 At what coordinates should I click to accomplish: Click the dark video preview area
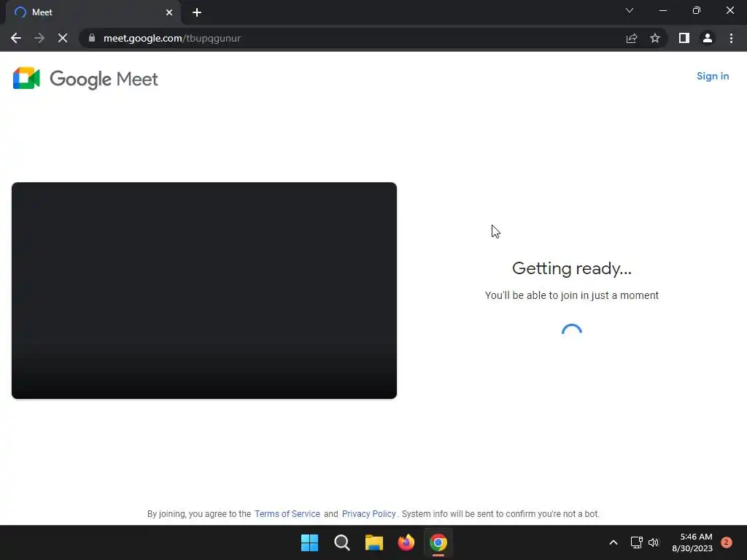204,290
